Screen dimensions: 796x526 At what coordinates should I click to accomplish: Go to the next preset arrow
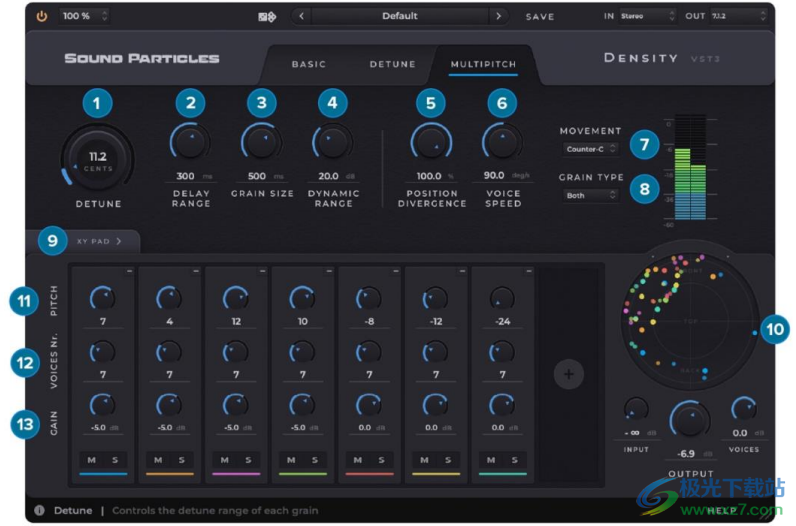click(x=497, y=16)
